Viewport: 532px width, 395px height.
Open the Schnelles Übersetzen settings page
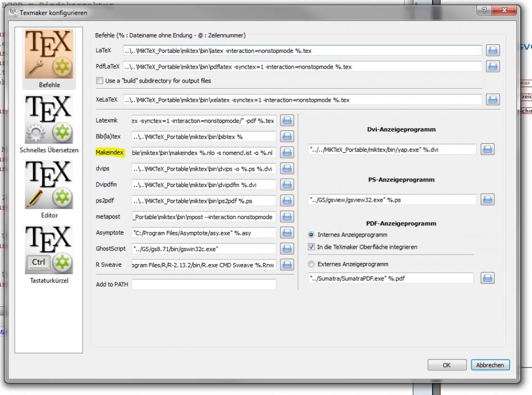coord(49,124)
